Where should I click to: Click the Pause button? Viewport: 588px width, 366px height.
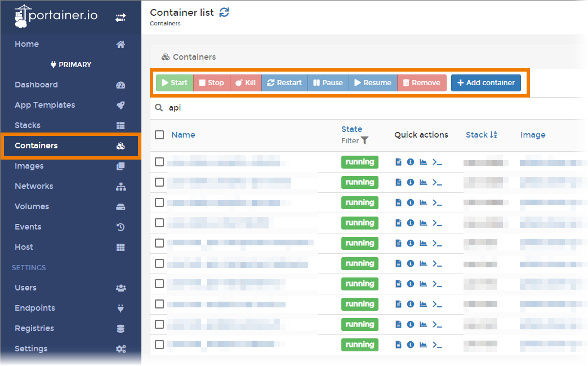point(328,82)
